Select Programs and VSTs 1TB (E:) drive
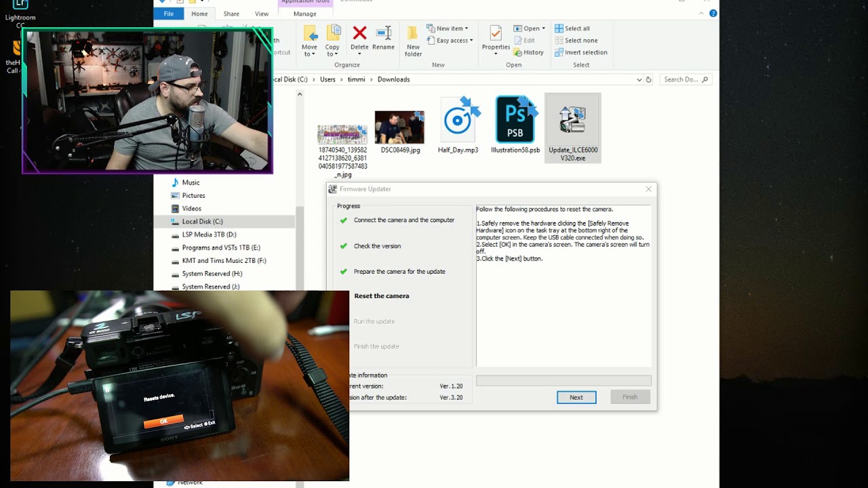 pos(220,247)
